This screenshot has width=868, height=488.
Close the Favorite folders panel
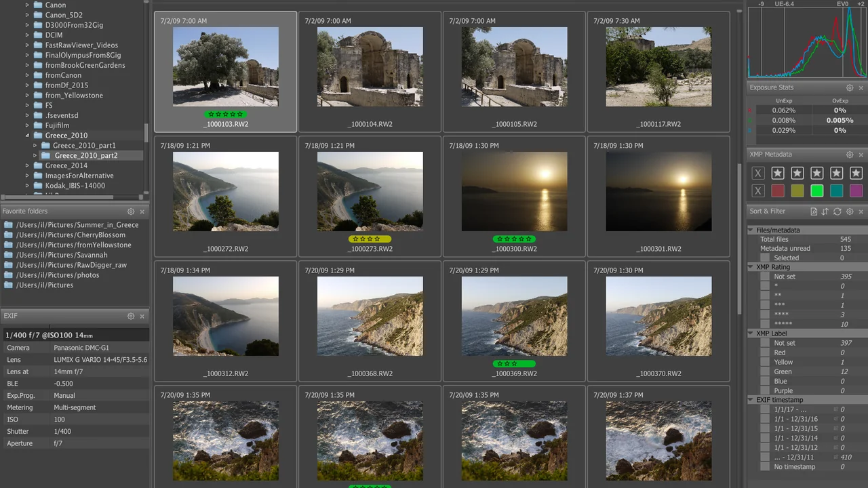point(142,211)
